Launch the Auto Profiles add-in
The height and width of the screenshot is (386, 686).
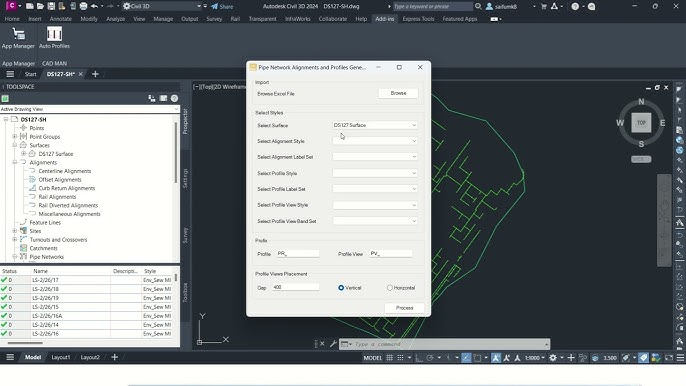54,38
